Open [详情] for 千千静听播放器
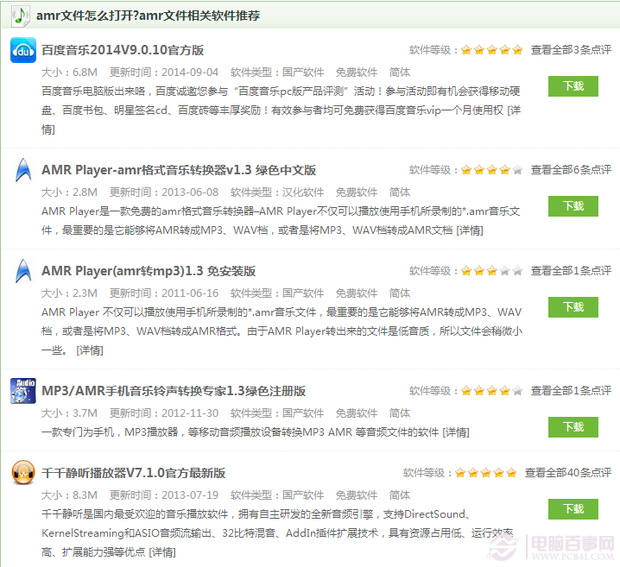The height and width of the screenshot is (567, 620). [x=162, y=552]
